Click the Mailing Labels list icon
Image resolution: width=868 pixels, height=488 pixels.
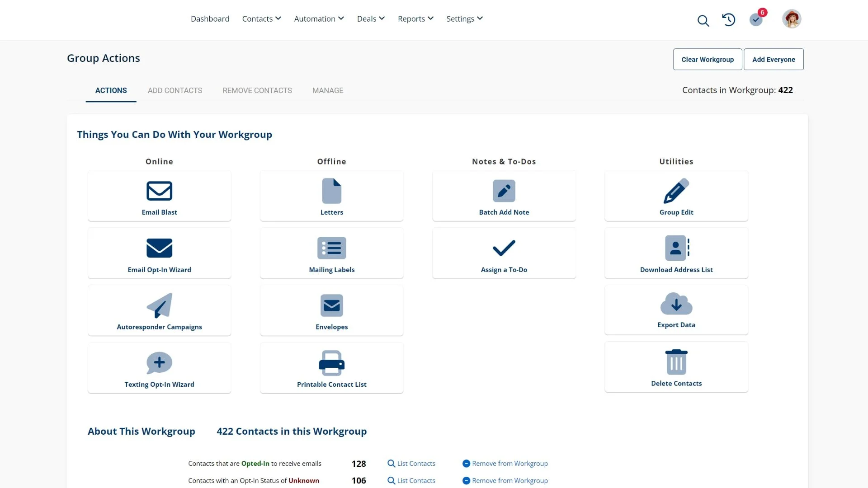[331, 248]
